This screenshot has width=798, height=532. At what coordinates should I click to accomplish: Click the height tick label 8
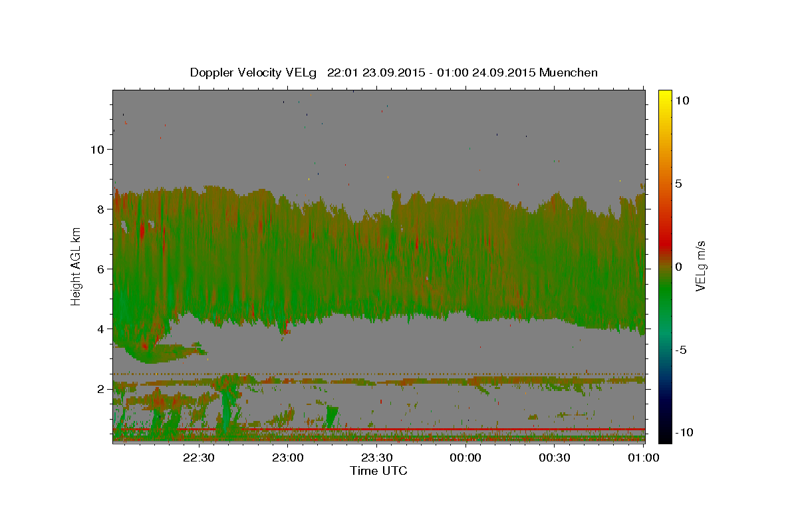[x=100, y=209]
